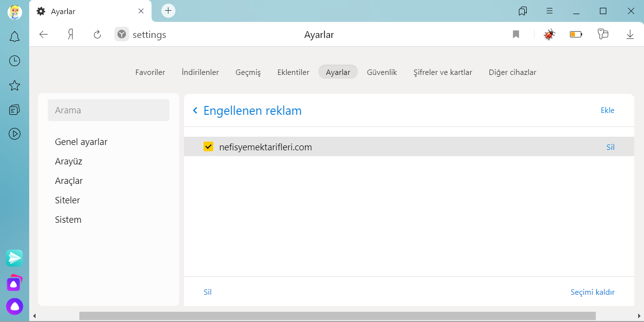The image size is (644, 322).
Task: Switch to Favoriler tab
Action: click(150, 72)
